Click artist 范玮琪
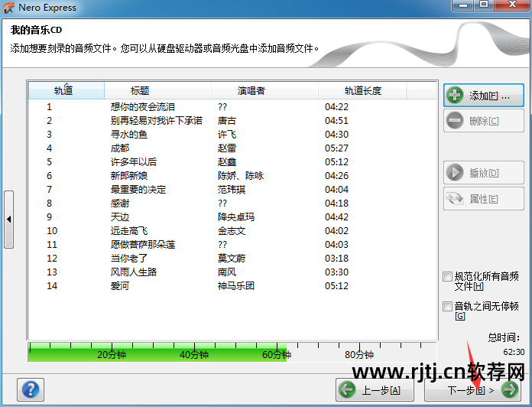The image size is (532, 407). click(232, 190)
